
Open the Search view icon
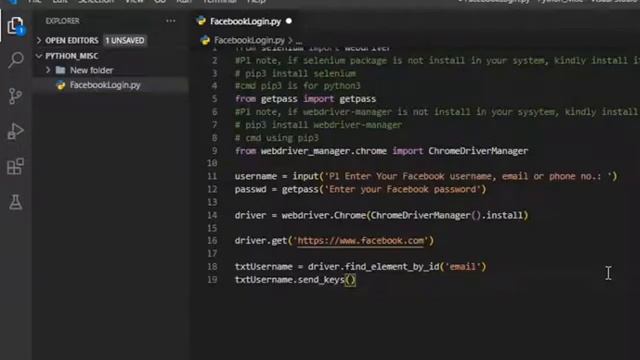[16, 60]
